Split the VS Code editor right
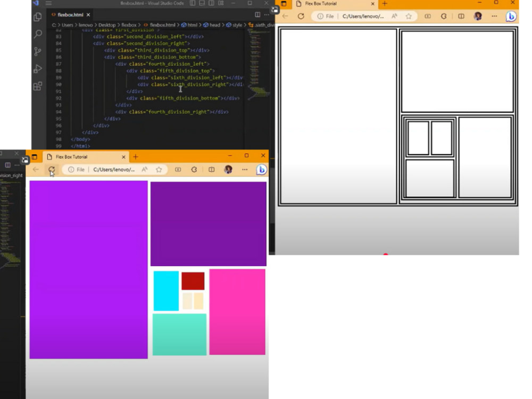The image size is (532, 399). (x=257, y=14)
